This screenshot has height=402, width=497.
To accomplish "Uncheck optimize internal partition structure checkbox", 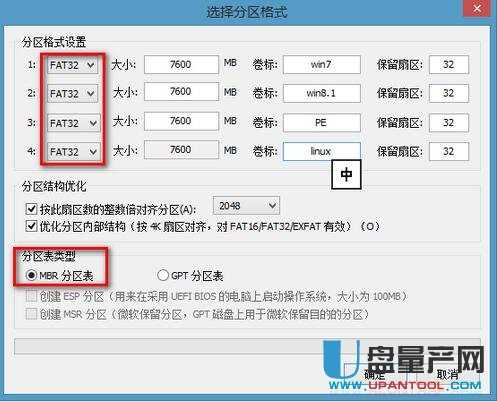I will click(x=31, y=226).
